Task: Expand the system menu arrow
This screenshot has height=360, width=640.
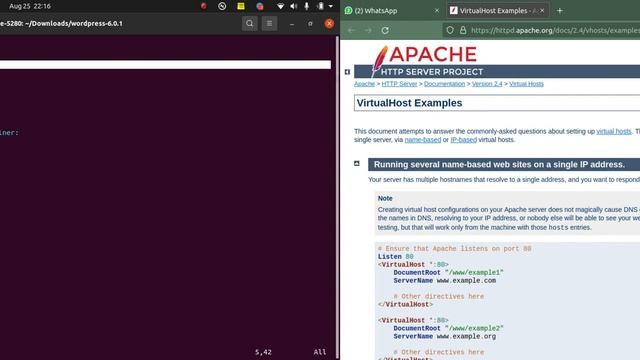Action: click(x=331, y=6)
